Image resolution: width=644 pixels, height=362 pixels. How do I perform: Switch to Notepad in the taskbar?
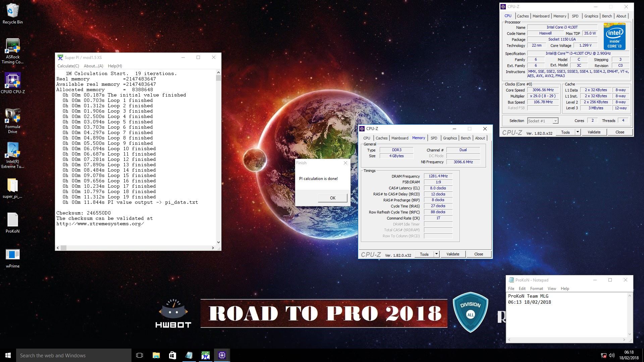pyautogui.click(x=189, y=355)
